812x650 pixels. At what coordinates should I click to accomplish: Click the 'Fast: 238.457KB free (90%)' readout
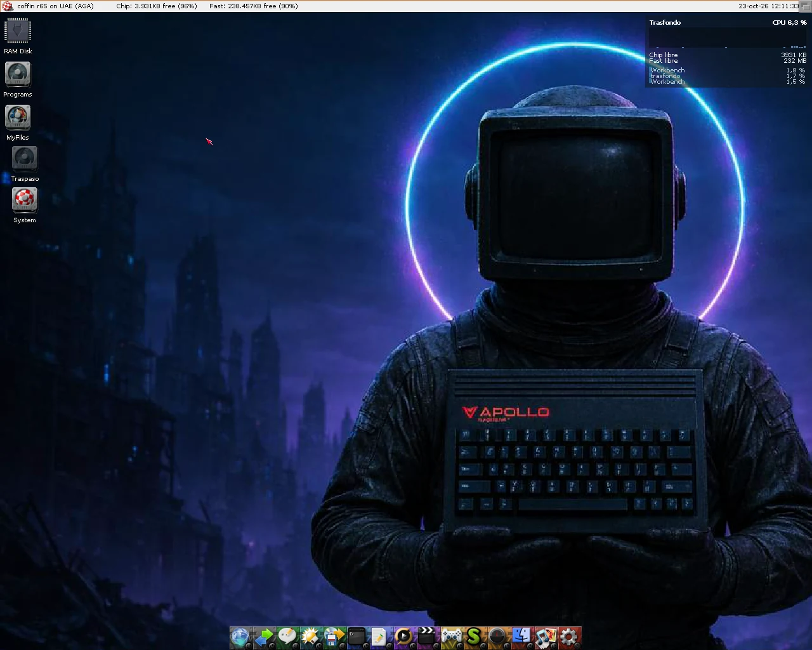[x=254, y=6]
